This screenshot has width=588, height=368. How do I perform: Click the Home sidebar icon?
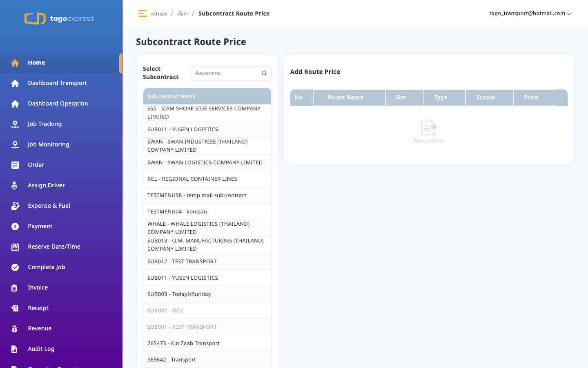(x=15, y=63)
